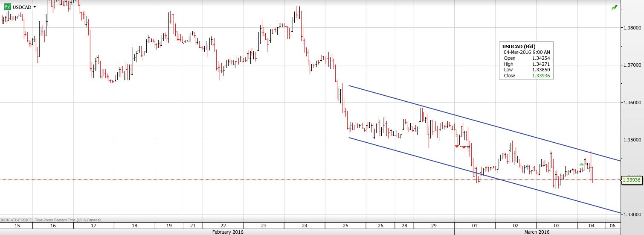Screen dimensions: 644x235
Task: Select the leftmost red down-triangle marker
Action: click(x=457, y=146)
